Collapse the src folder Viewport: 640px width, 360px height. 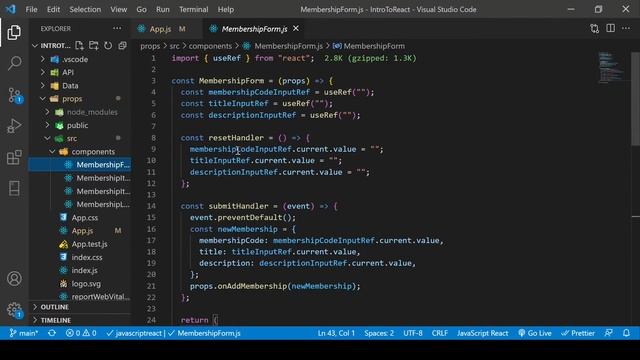pyautogui.click(x=80, y=138)
